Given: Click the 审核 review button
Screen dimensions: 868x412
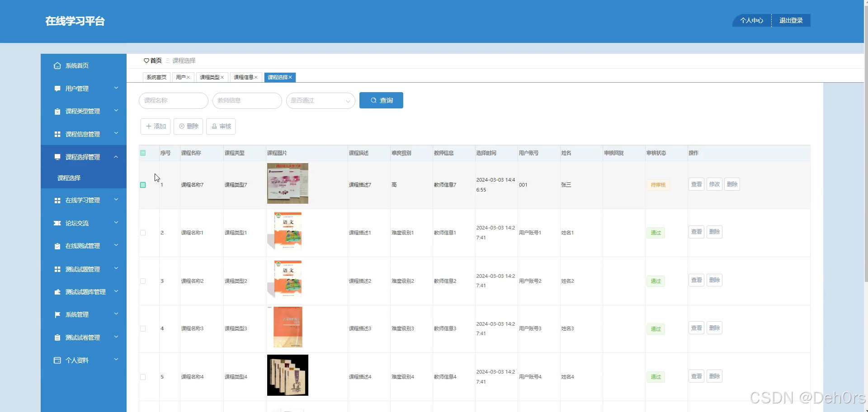Looking at the screenshot, I should (221, 126).
